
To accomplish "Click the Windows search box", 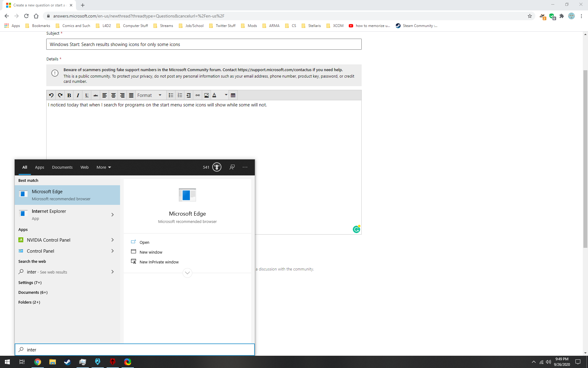I will pos(135,350).
